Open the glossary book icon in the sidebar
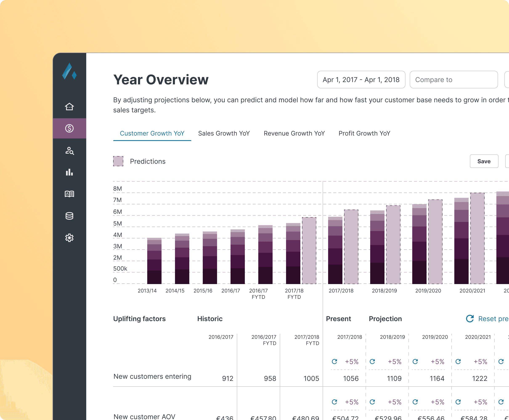The image size is (509, 420). pyautogui.click(x=69, y=194)
